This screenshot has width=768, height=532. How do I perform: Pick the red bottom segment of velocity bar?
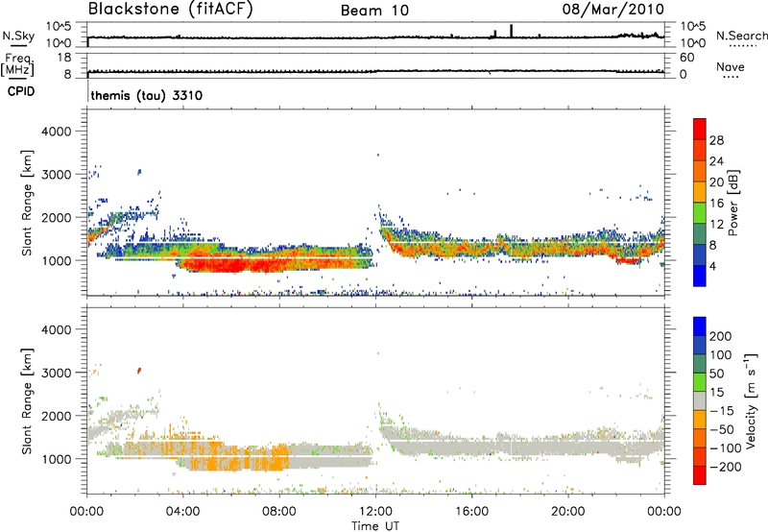[700, 475]
